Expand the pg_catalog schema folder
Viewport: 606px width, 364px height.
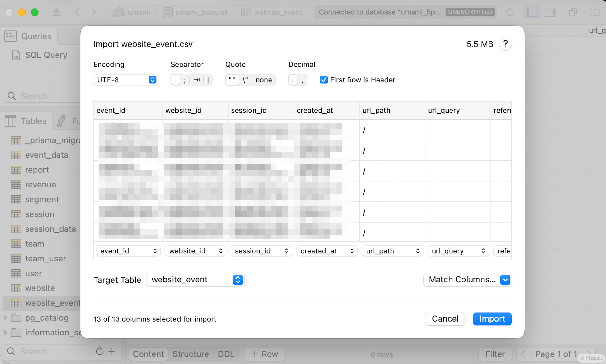[x=5, y=318]
